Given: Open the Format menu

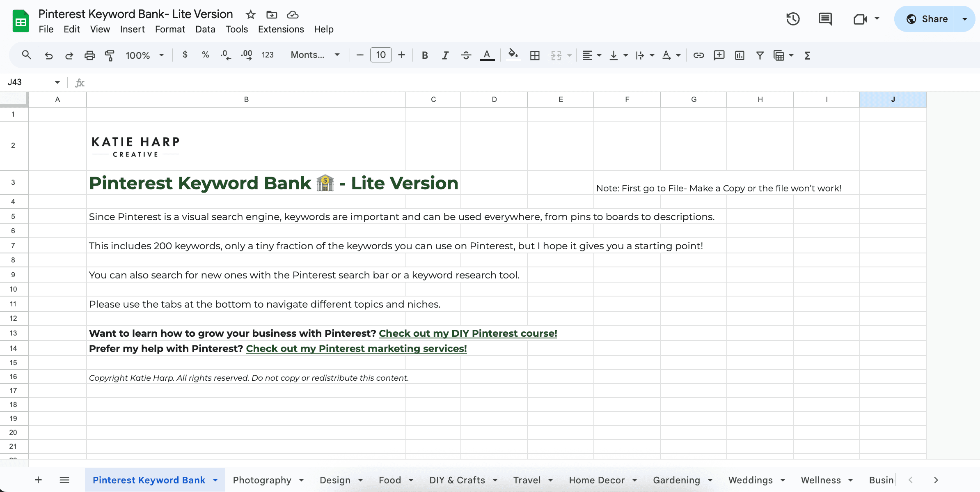Looking at the screenshot, I should tap(170, 29).
